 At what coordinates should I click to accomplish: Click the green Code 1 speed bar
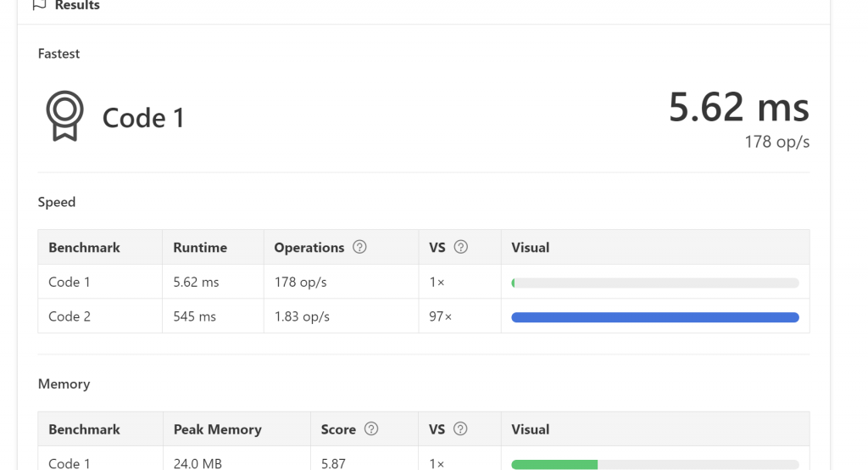point(514,283)
